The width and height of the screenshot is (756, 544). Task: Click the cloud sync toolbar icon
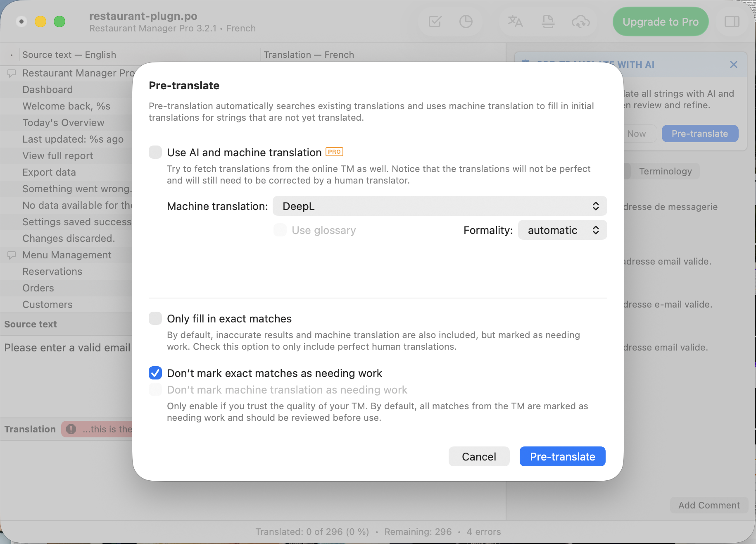coord(580,21)
